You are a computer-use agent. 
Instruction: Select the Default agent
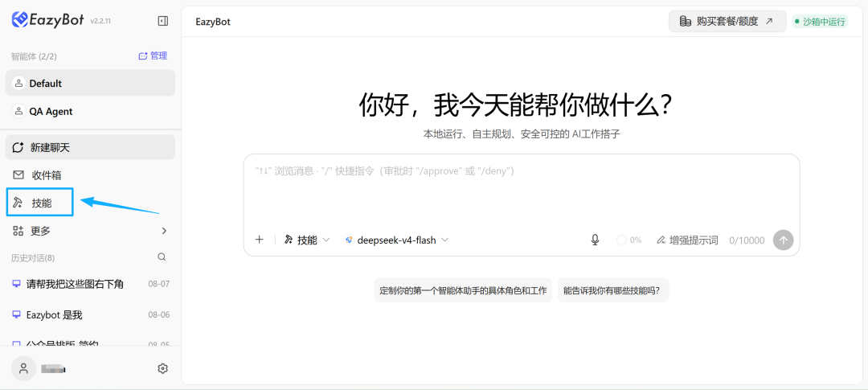[90, 83]
